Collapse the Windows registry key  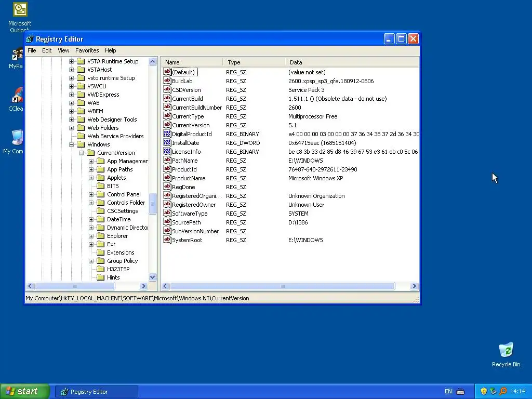click(71, 144)
